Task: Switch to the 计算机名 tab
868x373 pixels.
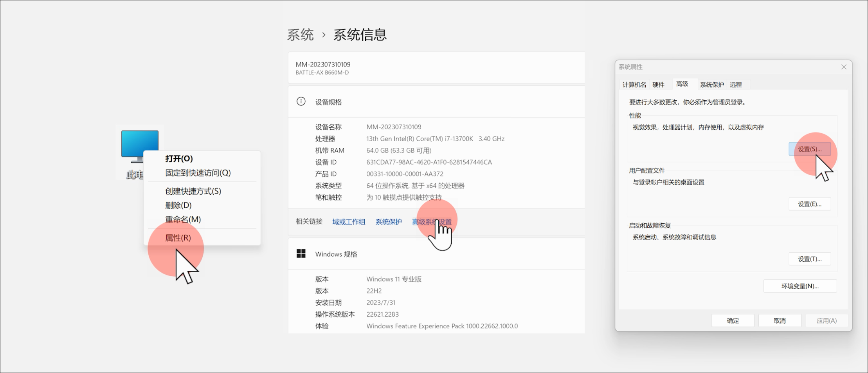Action: (634, 85)
